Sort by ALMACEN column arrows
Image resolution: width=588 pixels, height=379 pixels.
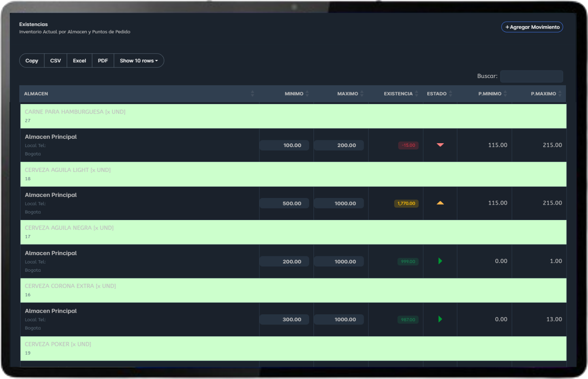click(x=252, y=93)
